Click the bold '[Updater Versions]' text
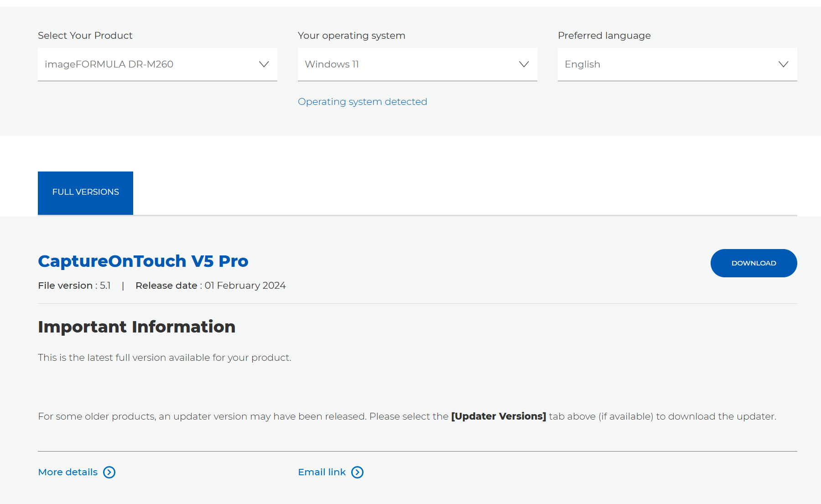This screenshot has height=504, width=821. 499,416
